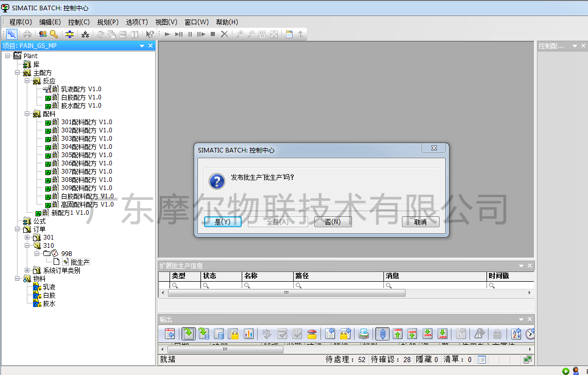Open the 视图(V) menu
588x375 pixels.
click(166, 22)
